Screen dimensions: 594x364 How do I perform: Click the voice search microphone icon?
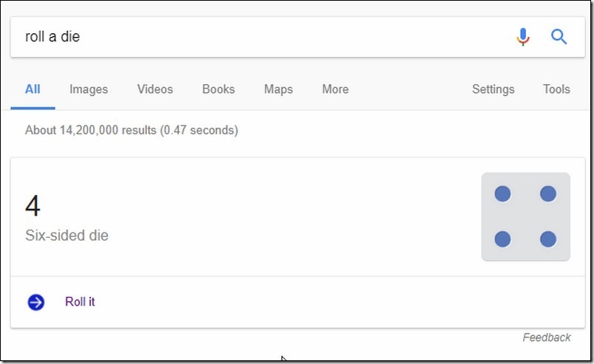523,37
